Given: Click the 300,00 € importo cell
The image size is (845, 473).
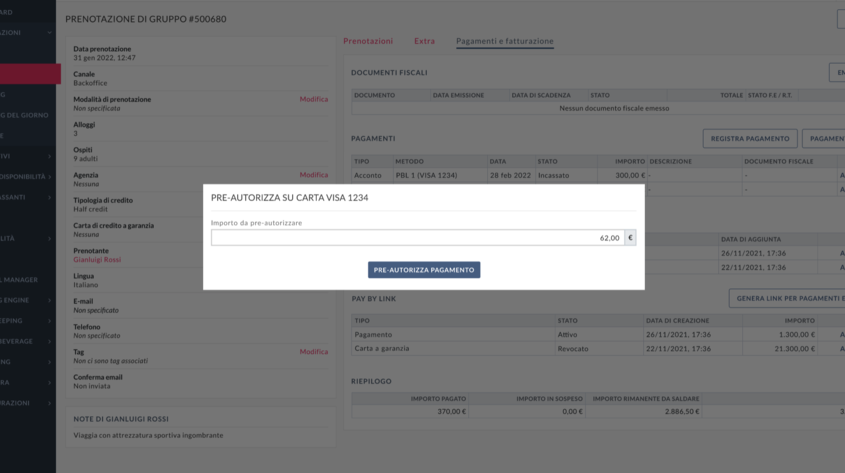Looking at the screenshot, I should [630, 176].
